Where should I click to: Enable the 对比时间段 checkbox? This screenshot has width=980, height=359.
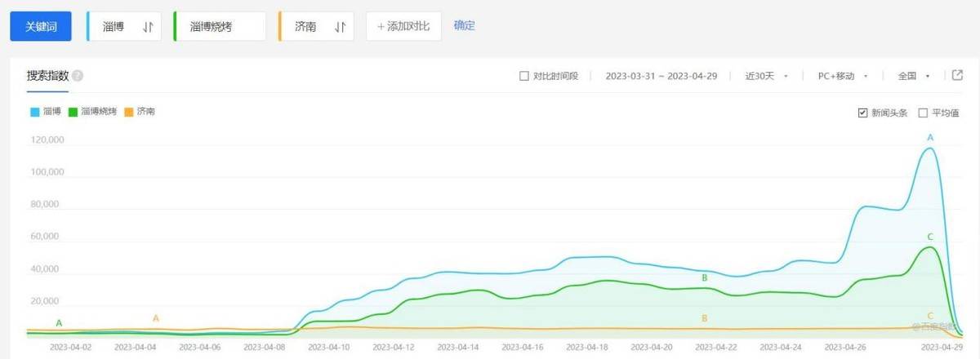coord(524,76)
